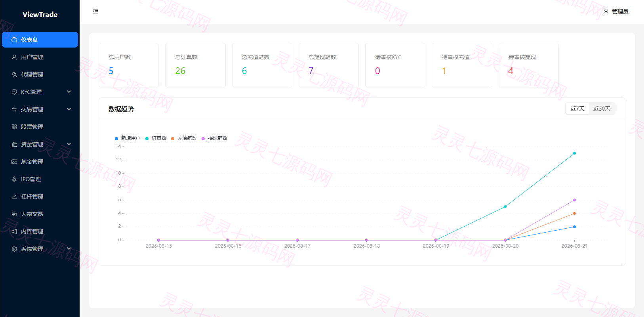The width and height of the screenshot is (644, 317).
Task: Click the 用户管理 person icon
Action: [14, 57]
